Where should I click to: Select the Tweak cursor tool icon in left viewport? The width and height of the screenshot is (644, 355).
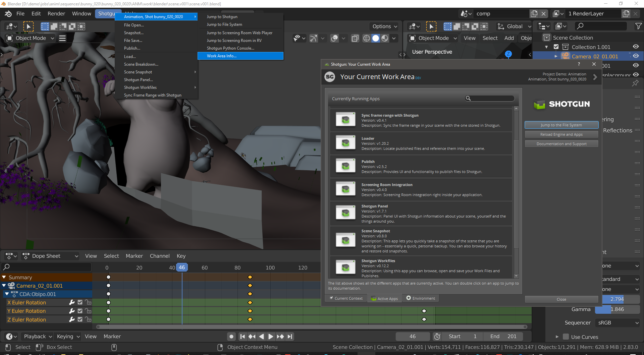click(x=29, y=26)
